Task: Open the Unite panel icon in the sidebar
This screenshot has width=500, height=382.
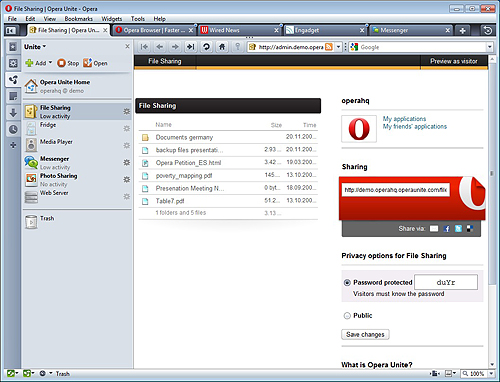Action: pyautogui.click(x=13, y=80)
